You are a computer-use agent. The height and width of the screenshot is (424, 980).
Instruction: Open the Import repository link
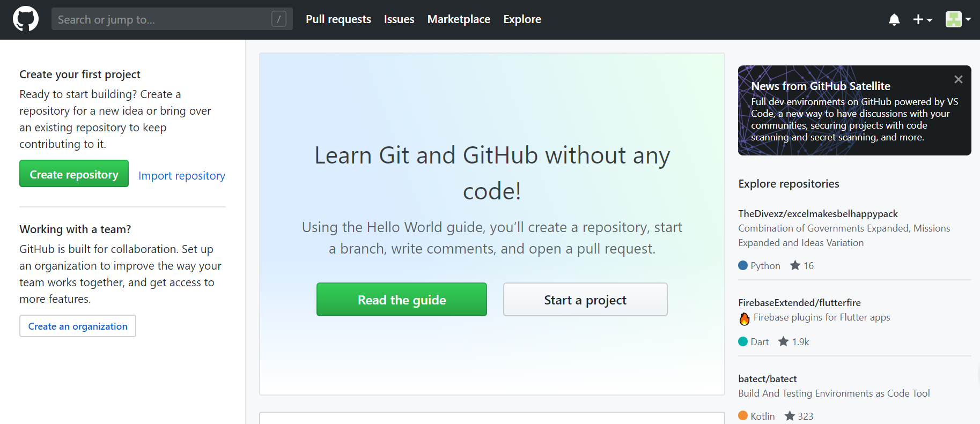(182, 176)
